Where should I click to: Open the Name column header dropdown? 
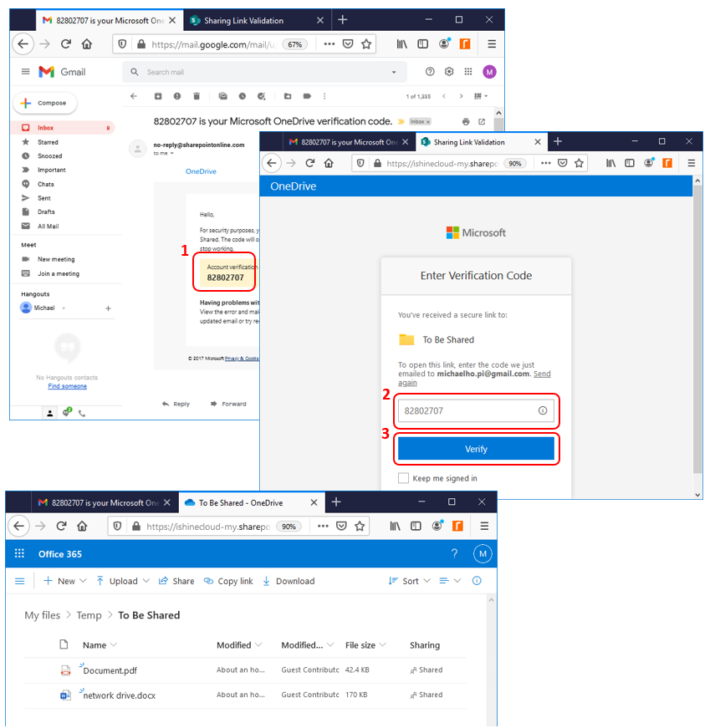100,645
